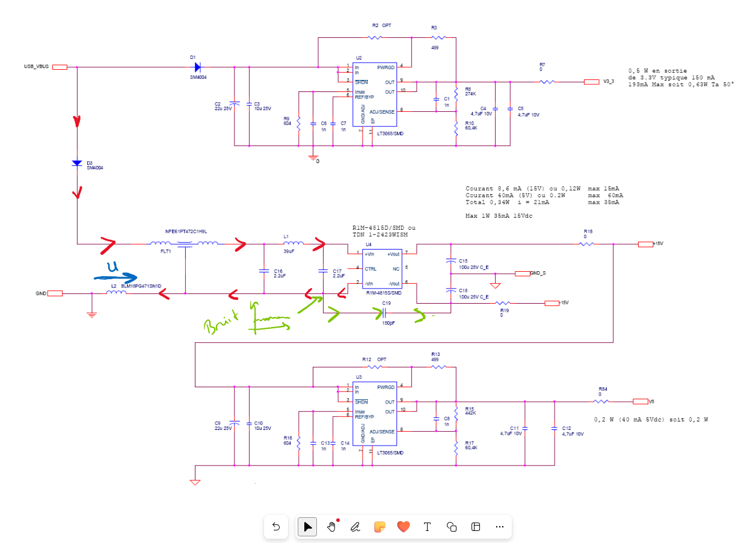This screenshot has height=543, width=756.
Task: Click the R1M-4815S/SMD label under U4
Action: 383,292
